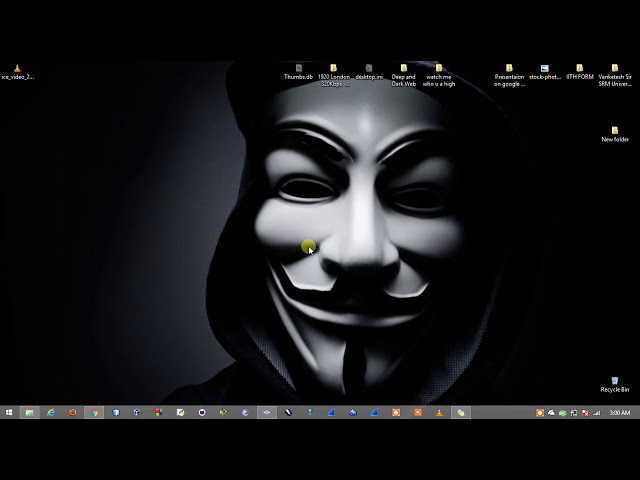Open the four colored squares taskbar icon

pos(159,413)
